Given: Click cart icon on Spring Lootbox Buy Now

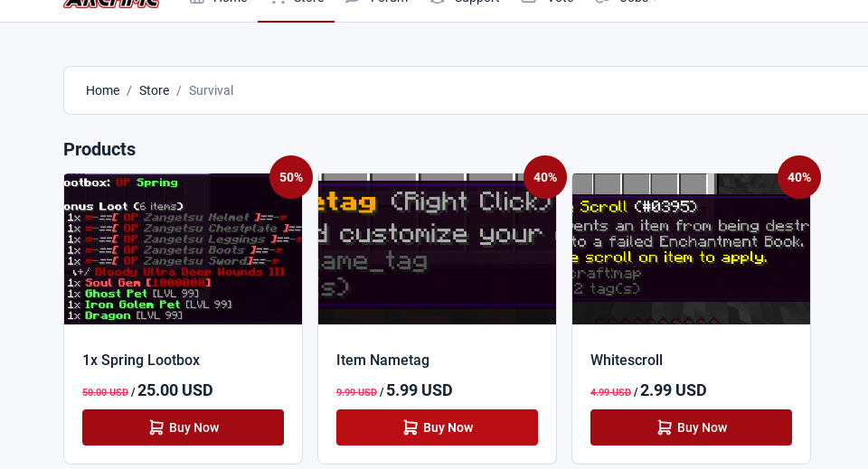Looking at the screenshot, I should click(156, 427).
